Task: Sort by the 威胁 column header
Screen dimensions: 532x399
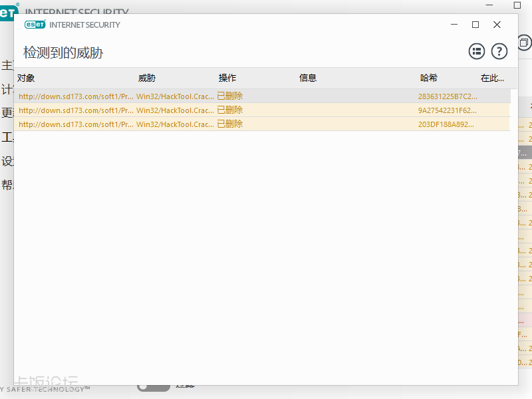Action: coord(146,78)
